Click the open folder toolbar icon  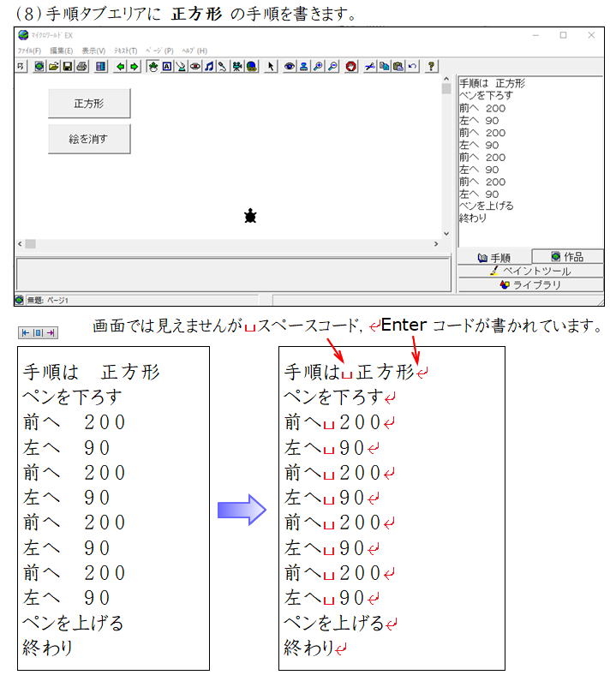click(x=53, y=66)
